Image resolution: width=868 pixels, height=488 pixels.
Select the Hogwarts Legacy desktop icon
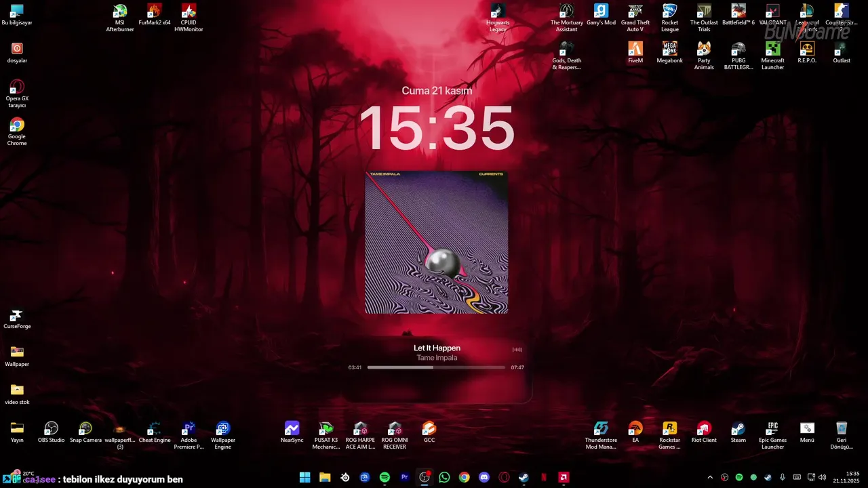[x=498, y=18]
